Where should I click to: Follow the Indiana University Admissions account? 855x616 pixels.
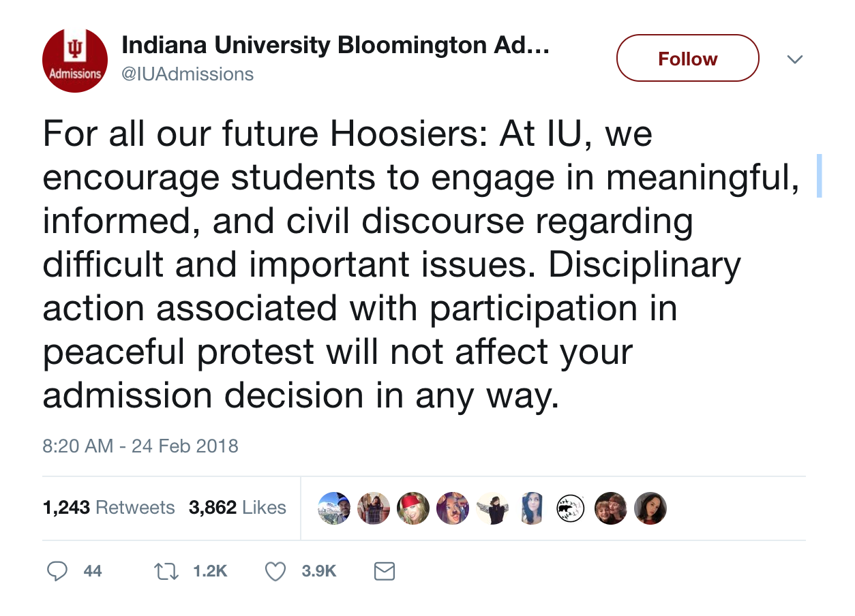687,59
